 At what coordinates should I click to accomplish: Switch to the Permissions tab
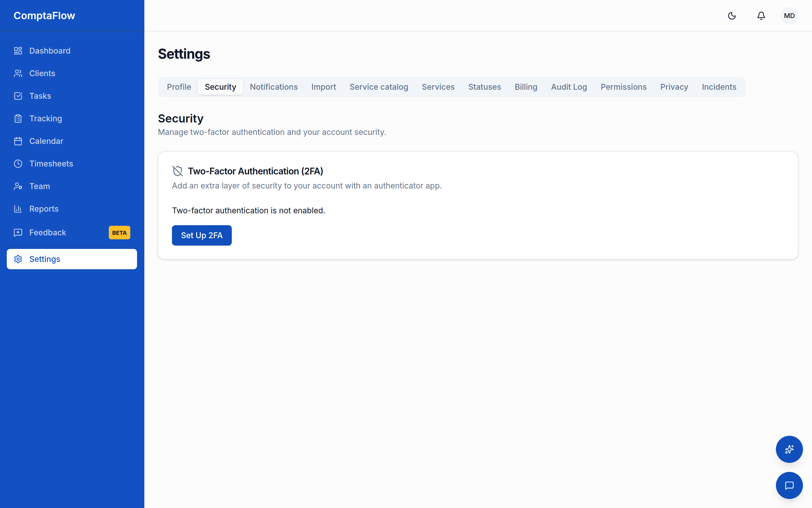(623, 87)
